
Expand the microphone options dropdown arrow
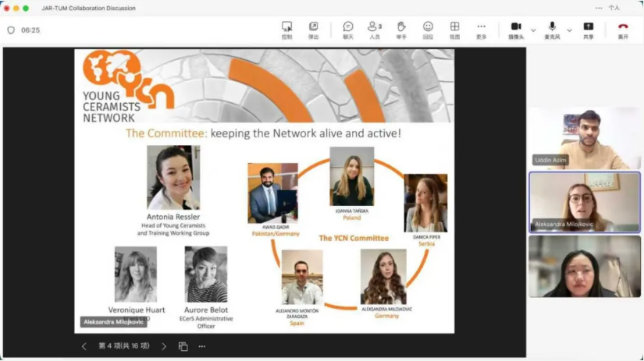point(569,30)
